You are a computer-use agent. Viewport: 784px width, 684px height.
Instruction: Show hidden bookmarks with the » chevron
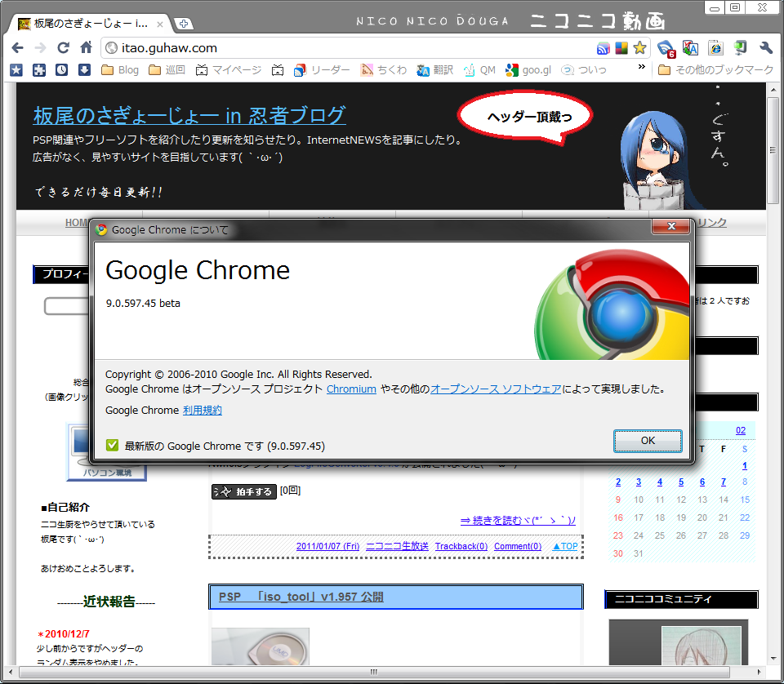point(642,66)
